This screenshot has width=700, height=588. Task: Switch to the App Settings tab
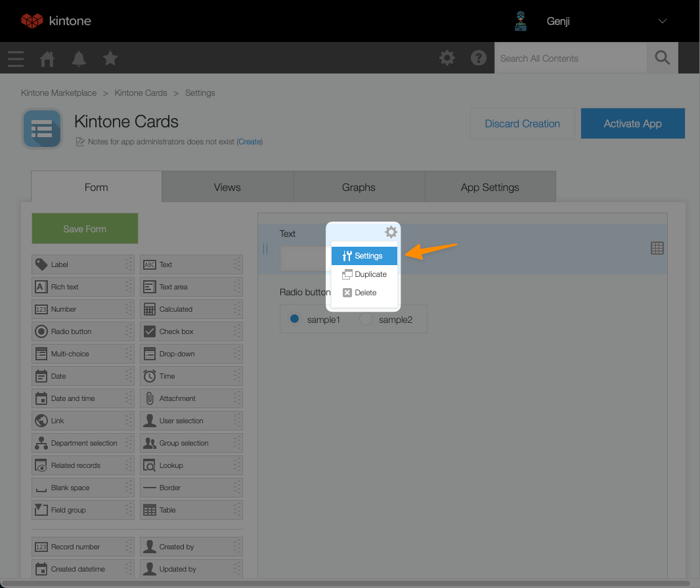490,187
